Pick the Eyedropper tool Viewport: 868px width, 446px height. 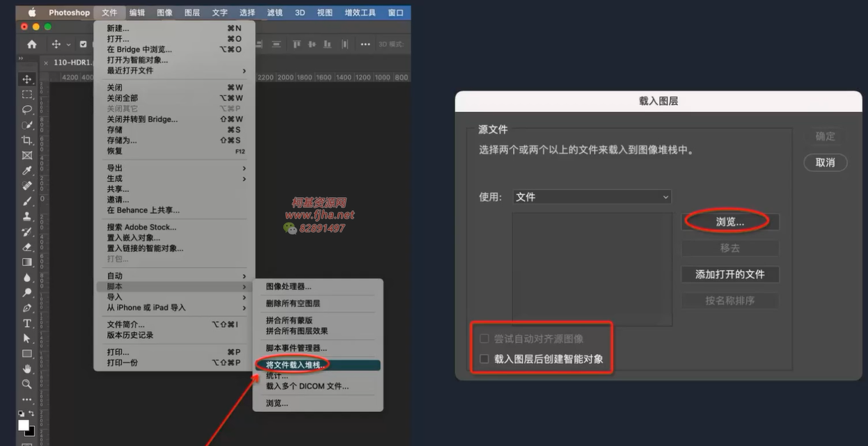pos(27,171)
